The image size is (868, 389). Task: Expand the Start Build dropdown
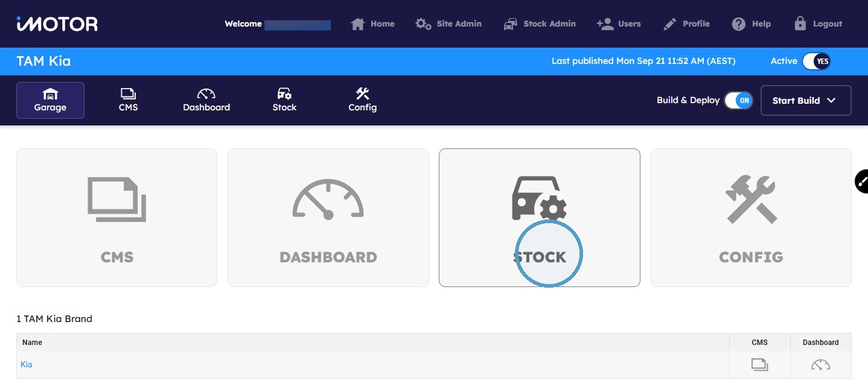(x=806, y=100)
